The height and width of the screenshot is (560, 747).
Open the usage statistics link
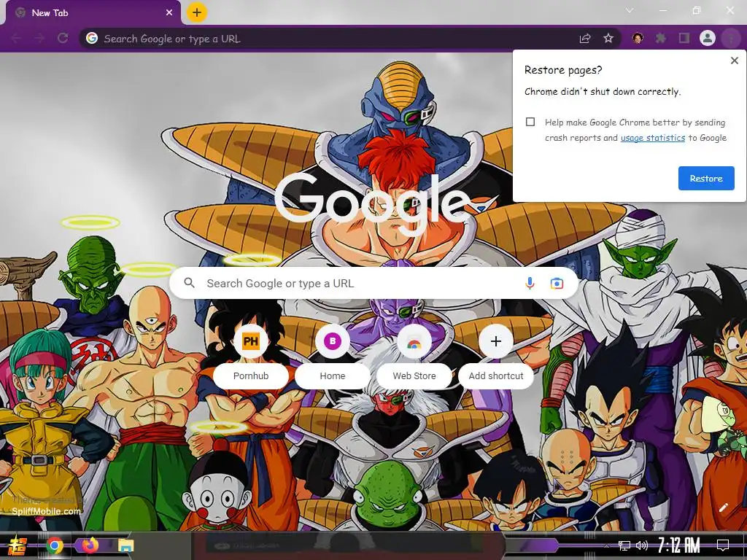click(653, 138)
